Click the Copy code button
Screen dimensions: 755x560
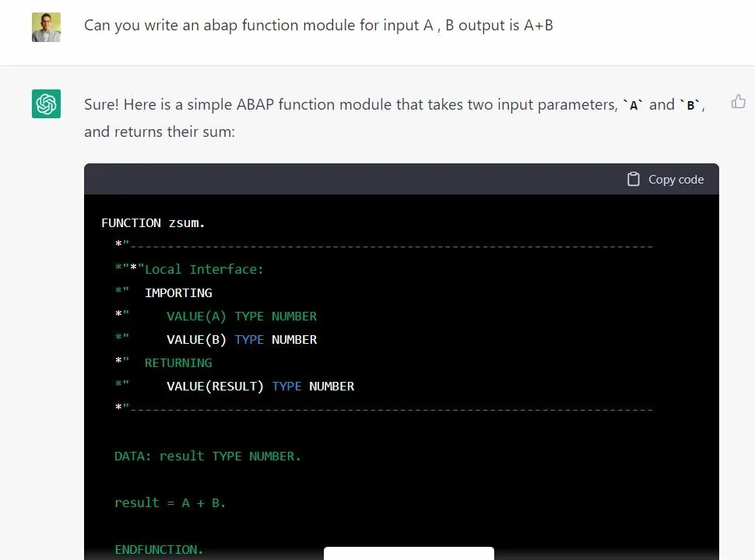click(x=665, y=180)
